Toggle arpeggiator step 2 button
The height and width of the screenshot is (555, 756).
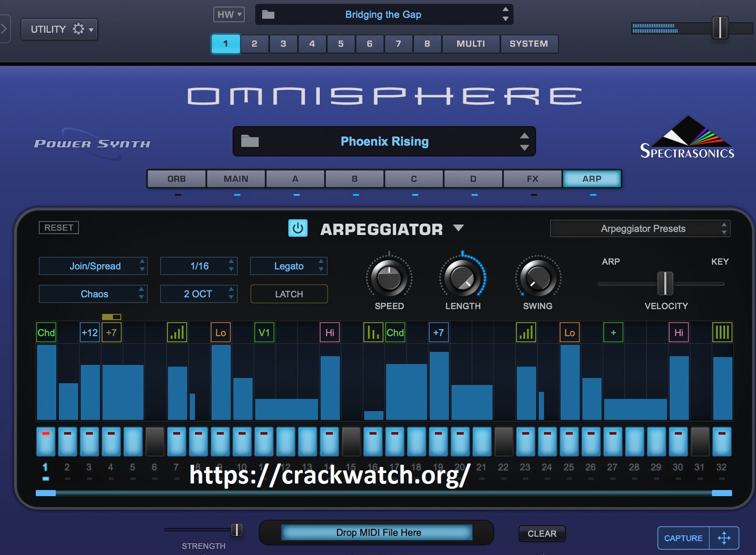[x=68, y=441]
